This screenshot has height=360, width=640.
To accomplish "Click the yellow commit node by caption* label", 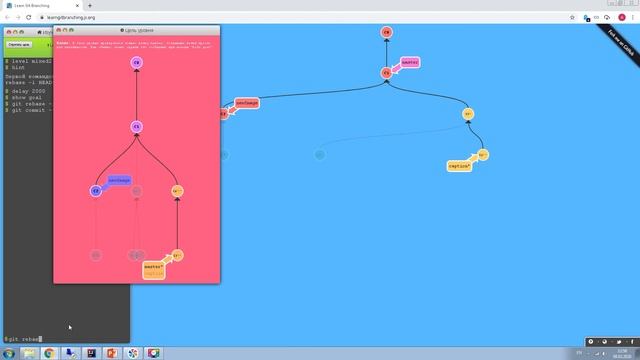I will click(483, 155).
